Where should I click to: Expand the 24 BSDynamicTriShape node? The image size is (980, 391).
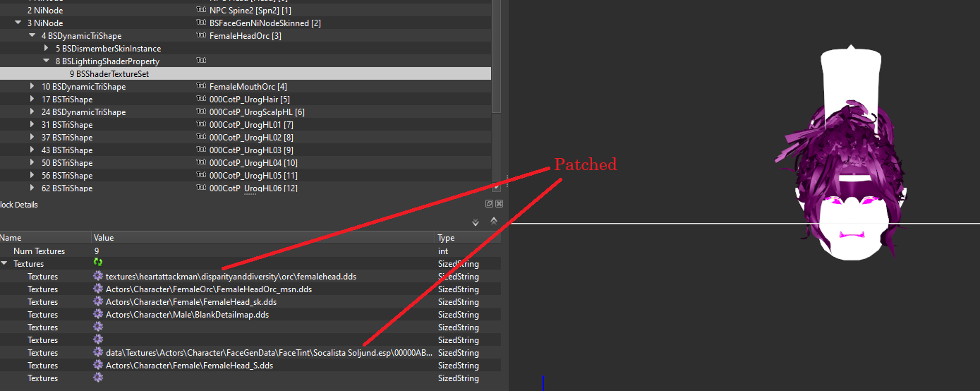(x=32, y=112)
